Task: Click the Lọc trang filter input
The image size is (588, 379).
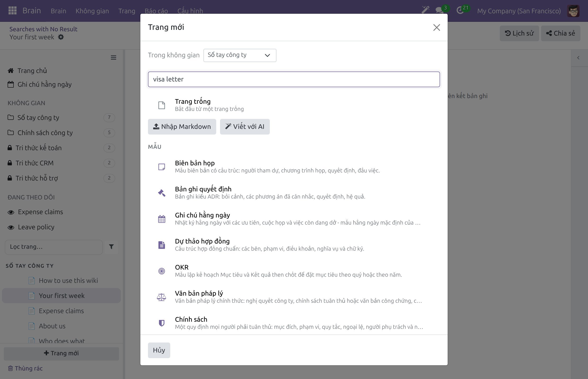Action: pos(54,247)
